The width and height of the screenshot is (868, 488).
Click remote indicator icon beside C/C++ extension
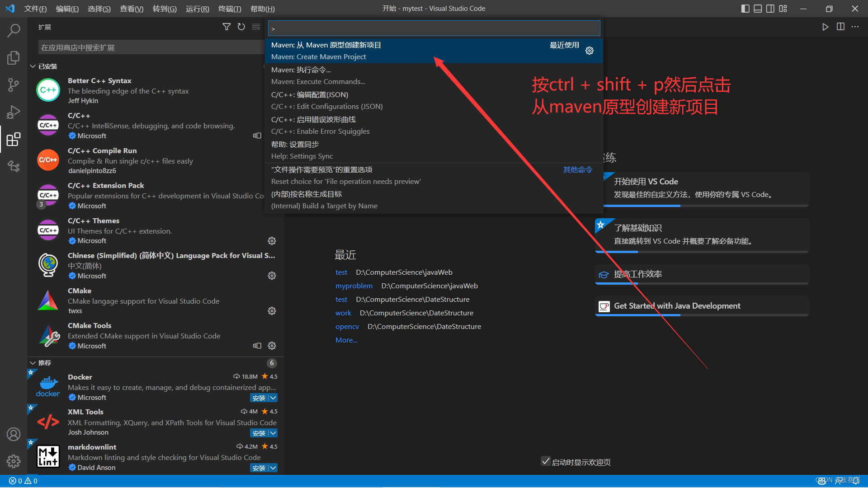[257, 136]
